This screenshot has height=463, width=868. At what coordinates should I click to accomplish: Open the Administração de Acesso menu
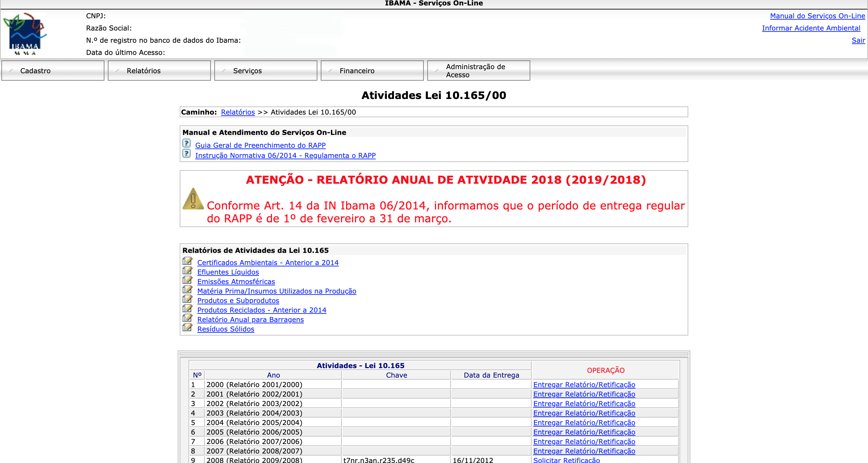pos(479,71)
